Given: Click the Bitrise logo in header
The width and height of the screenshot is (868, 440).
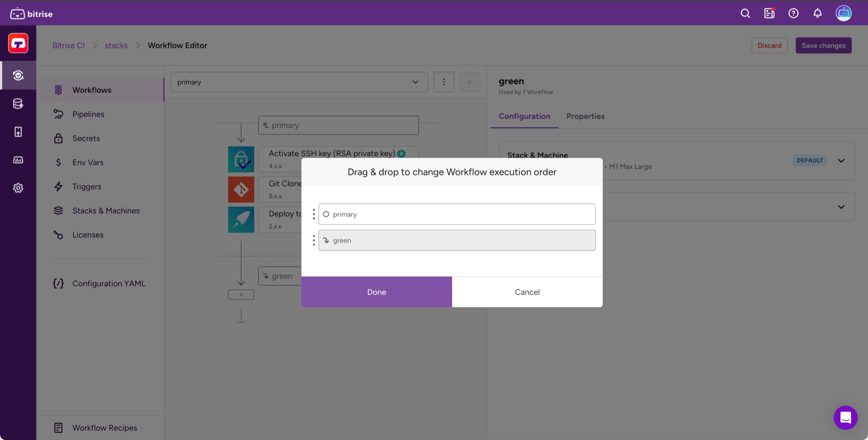Looking at the screenshot, I should [31, 14].
